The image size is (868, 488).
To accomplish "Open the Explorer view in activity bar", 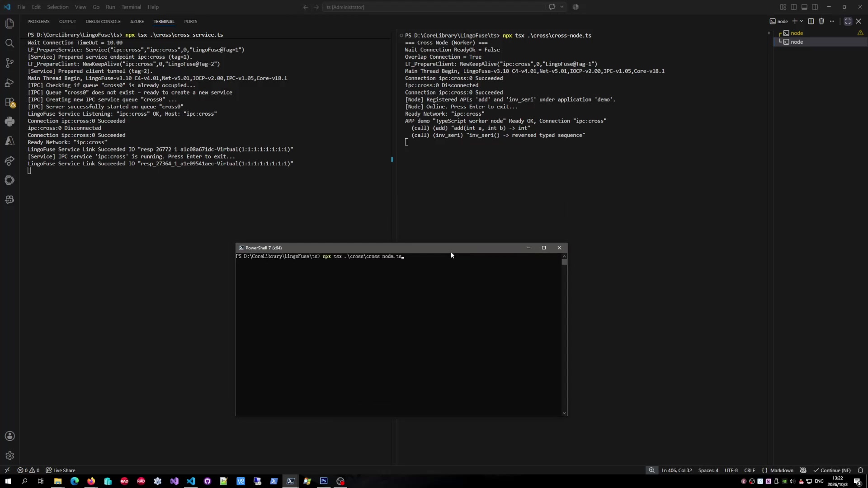I will click(x=9, y=23).
